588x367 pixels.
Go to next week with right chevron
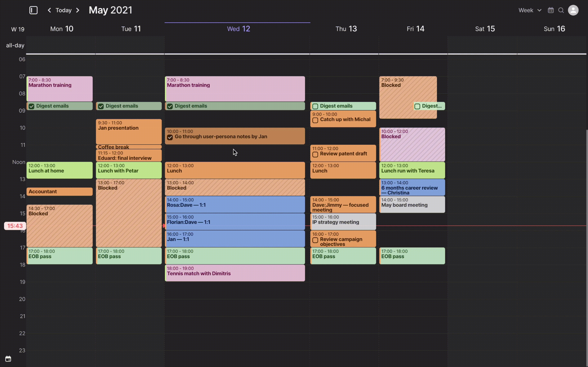click(x=78, y=10)
